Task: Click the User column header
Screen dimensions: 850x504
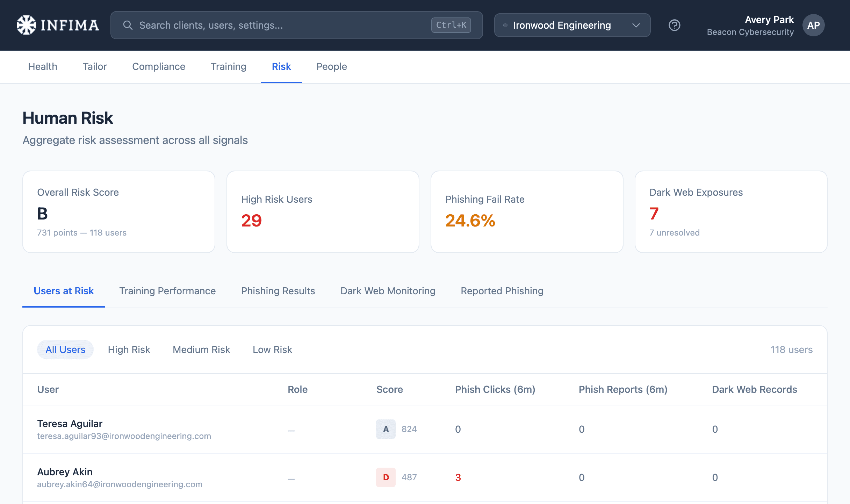Action: 48,389
